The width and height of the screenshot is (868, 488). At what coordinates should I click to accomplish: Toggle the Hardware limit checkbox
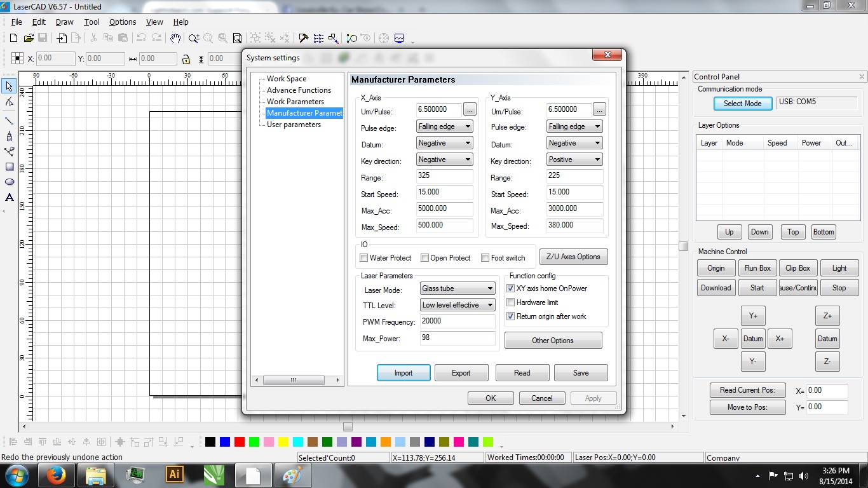[x=510, y=302]
